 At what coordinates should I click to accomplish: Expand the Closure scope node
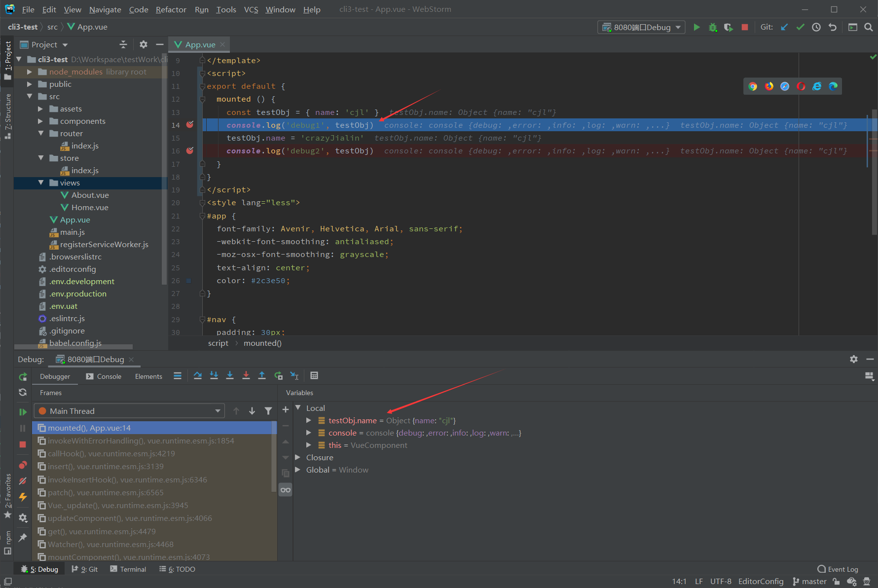click(x=297, y=457)
